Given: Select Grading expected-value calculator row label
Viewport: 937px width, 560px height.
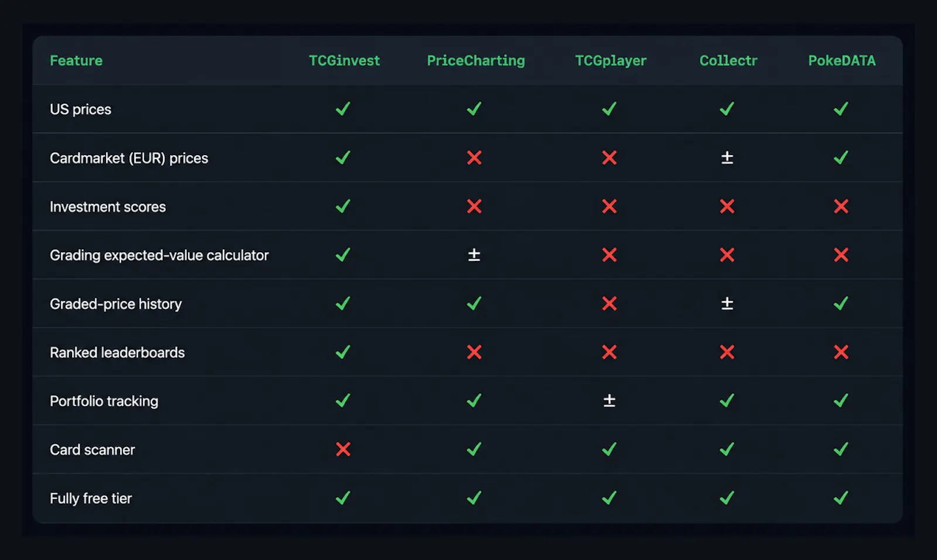Looking at the screenshot, I should pyautogui.click(x=159, y=255).
